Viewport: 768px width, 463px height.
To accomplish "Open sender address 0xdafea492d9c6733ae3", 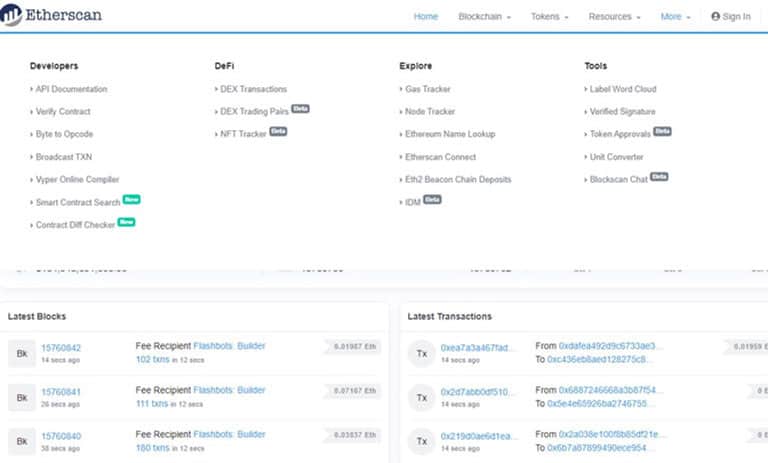I will (610, 346).
